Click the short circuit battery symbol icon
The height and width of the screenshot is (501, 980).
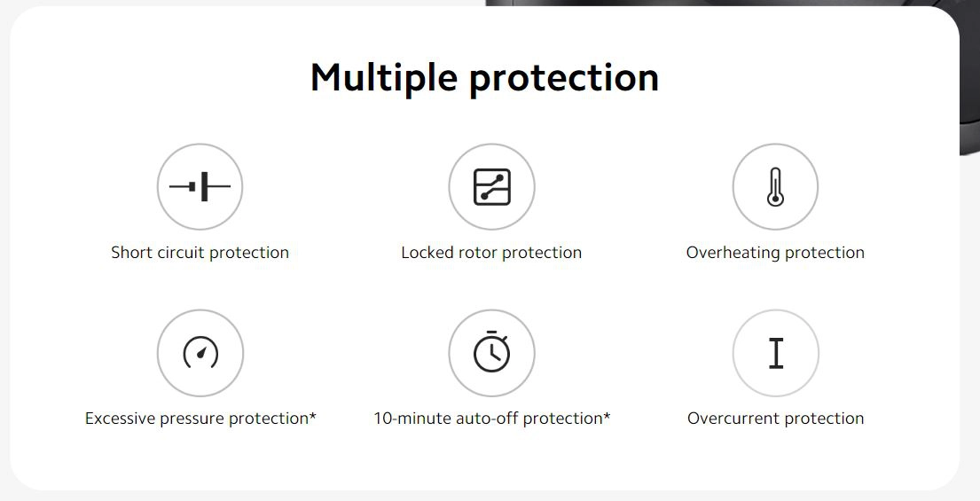pos(200,186)
